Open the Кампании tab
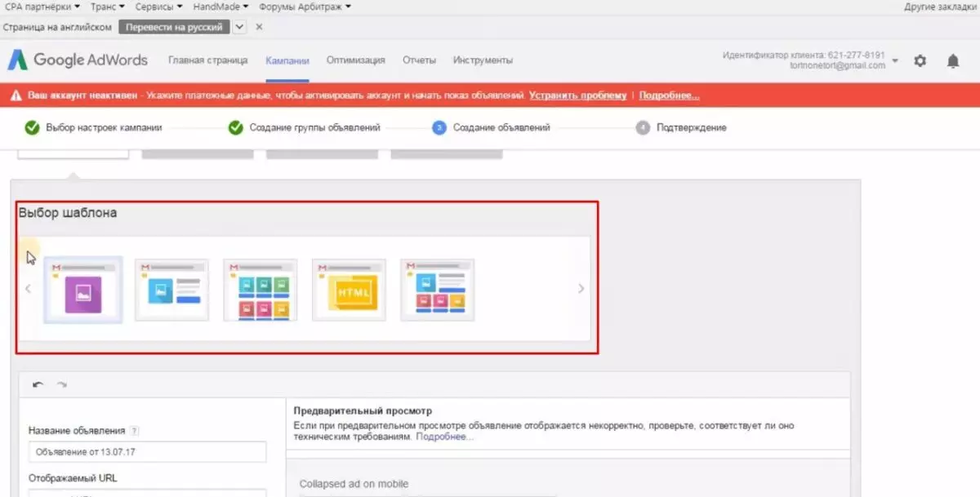Viewport: 980px width, 497px height. 287,60
